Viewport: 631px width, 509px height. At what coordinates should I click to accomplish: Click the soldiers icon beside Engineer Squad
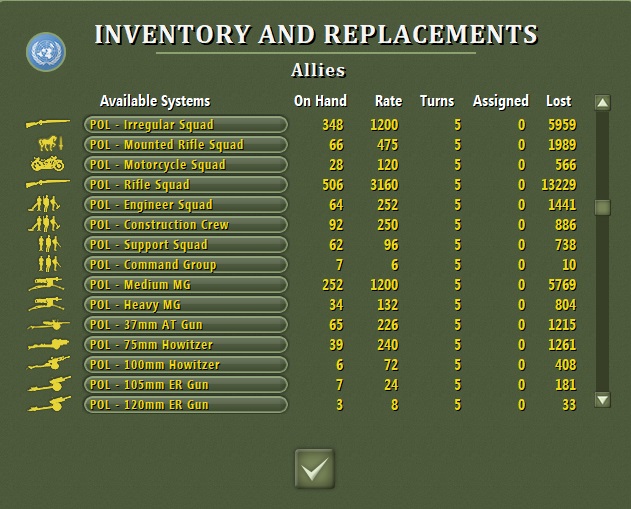click(x=44, y=204)
